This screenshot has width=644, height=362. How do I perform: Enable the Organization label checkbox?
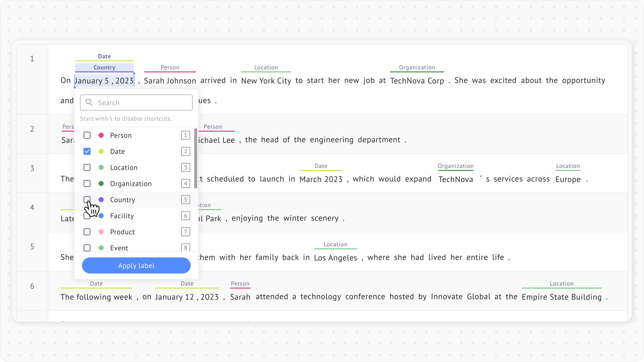click(x=87, y=184)
